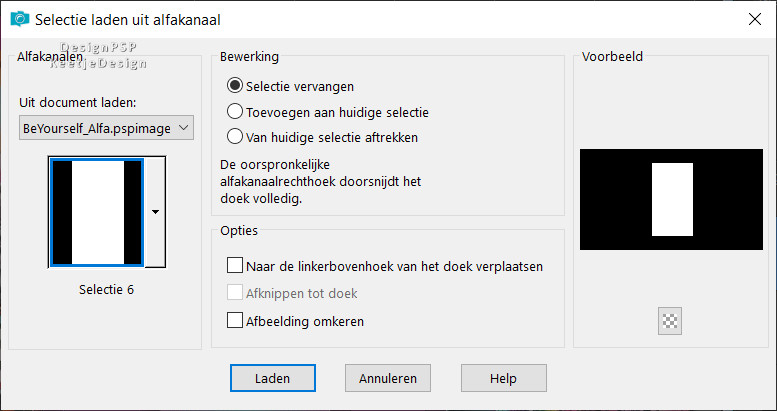The image size is (777, 411).
Task: Click the dialog title bar text
Action: point(128,19)
